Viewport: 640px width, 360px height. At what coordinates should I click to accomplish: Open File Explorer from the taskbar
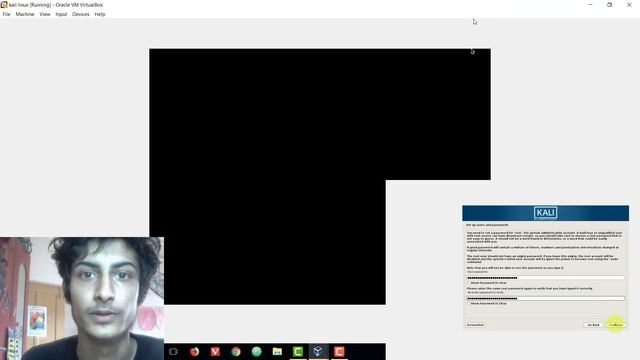[x=277, y=351]
